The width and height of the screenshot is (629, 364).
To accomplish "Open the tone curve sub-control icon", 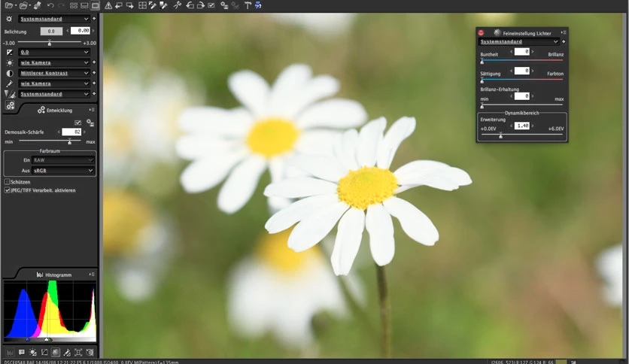I will click(44, 353).
